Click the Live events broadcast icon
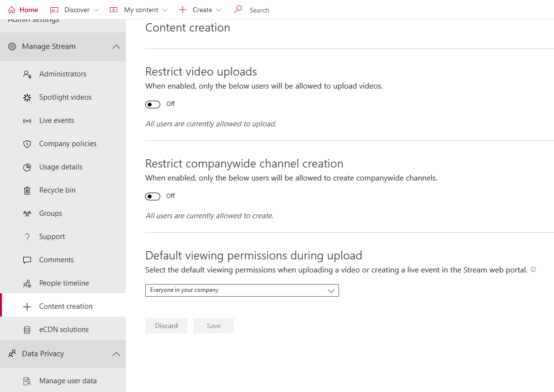Screen dimensions: 554x392 point(27,121)
